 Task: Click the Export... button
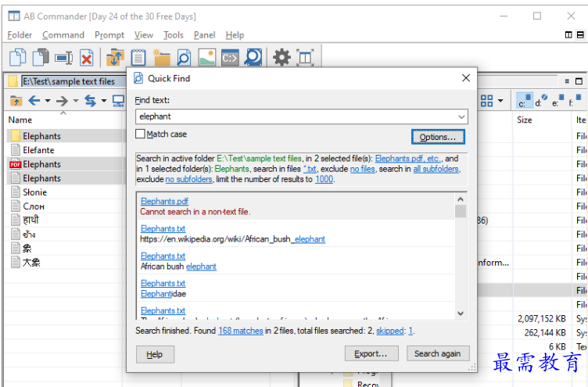(x=371, y=353)
